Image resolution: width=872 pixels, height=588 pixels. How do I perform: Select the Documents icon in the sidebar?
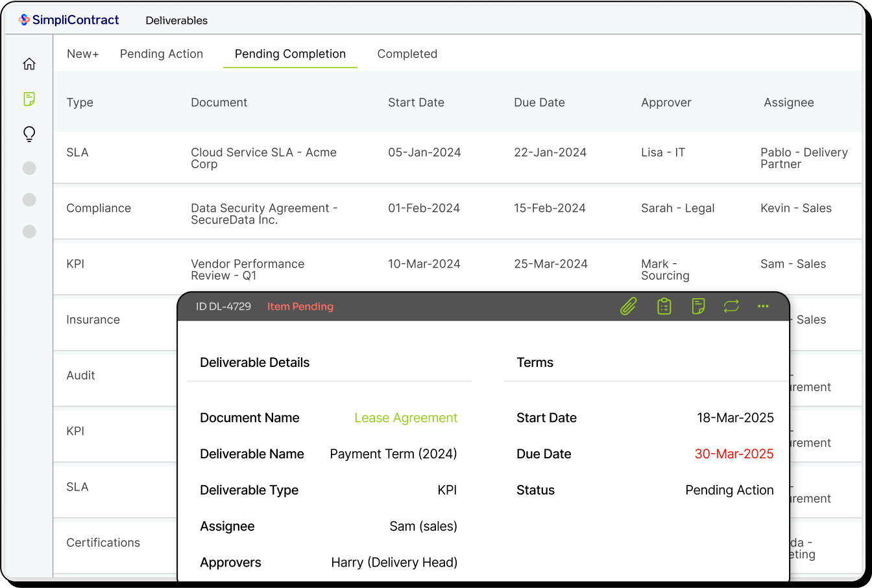(29, 99)
